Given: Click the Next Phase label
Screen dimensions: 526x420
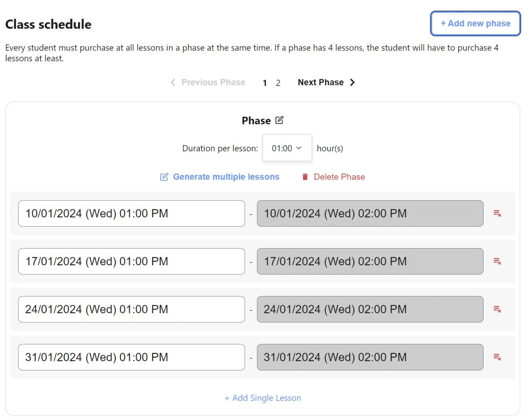Looking at the screenshot, I should [x=321, y=82].
